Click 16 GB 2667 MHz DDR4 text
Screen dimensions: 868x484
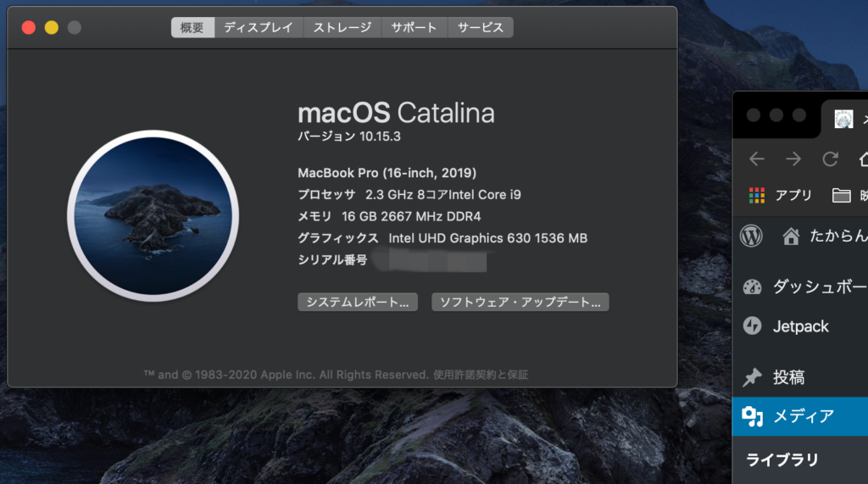click(x=411, y=216)
